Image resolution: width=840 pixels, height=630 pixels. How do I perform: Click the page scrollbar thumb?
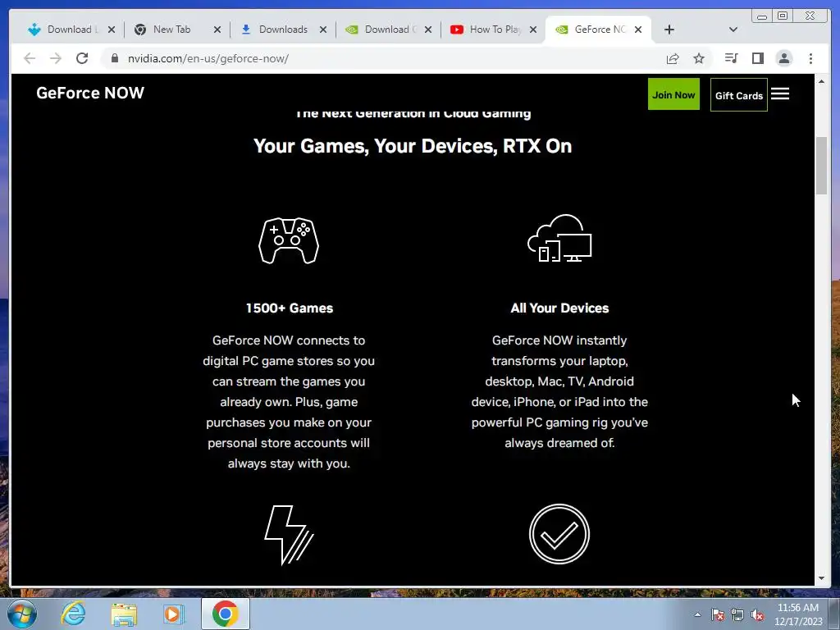pos(821,166)
